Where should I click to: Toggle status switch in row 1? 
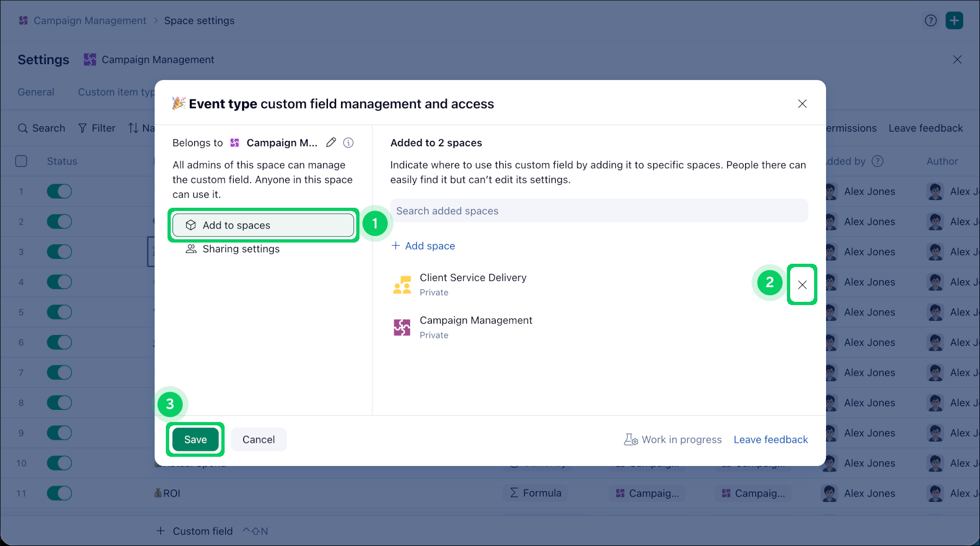tap(59, 191)
